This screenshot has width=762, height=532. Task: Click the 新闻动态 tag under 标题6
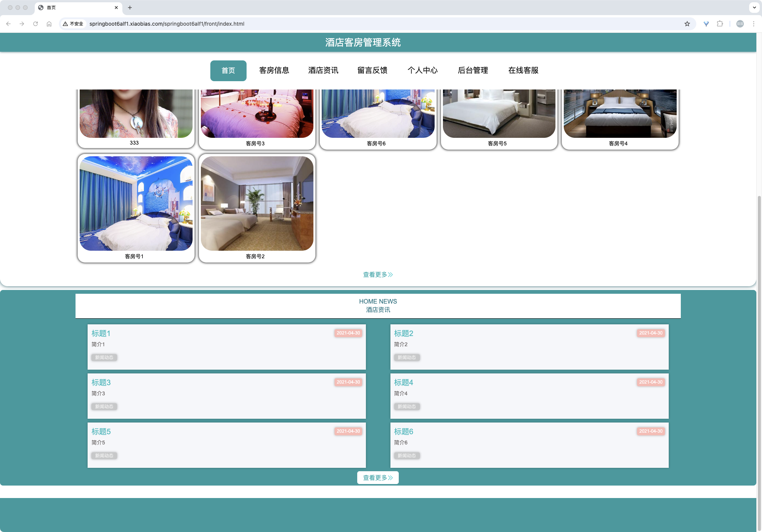[x=407, y=456]
